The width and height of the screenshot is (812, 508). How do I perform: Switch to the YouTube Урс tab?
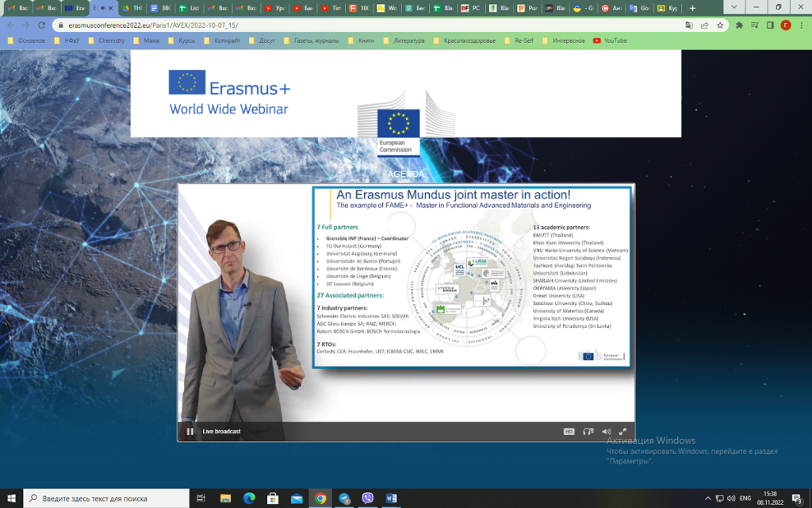274,8
